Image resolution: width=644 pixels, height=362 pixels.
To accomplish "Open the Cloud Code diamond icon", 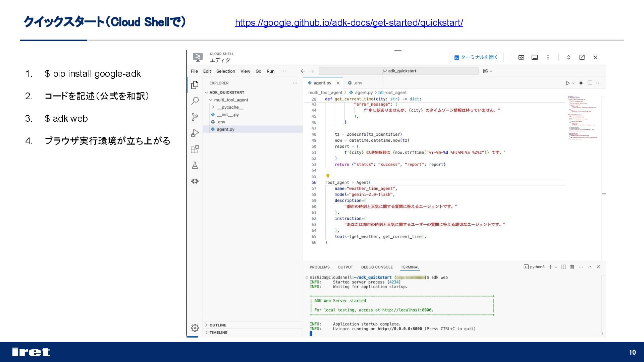I will pyautogui.click(x=195, y=181).
